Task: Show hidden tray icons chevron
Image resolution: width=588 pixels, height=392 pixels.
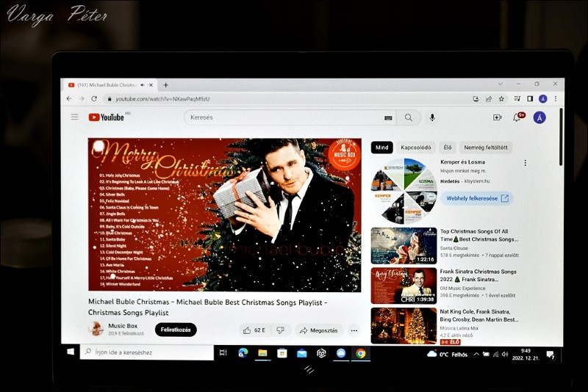Action: (476, 354)
